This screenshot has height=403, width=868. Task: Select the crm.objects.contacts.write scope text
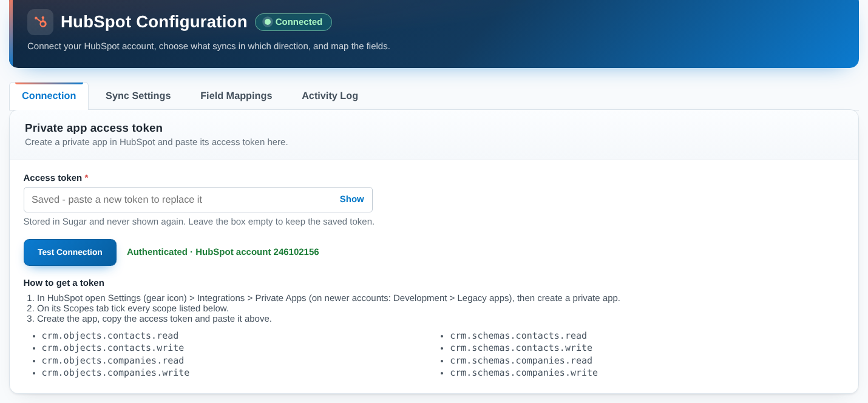(113, 348)
